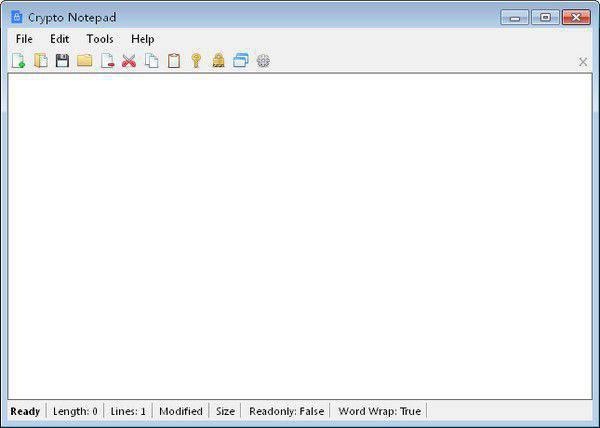Maximize the Crypto Notepad window
The image size is (600, 428).
pos(545,18)
